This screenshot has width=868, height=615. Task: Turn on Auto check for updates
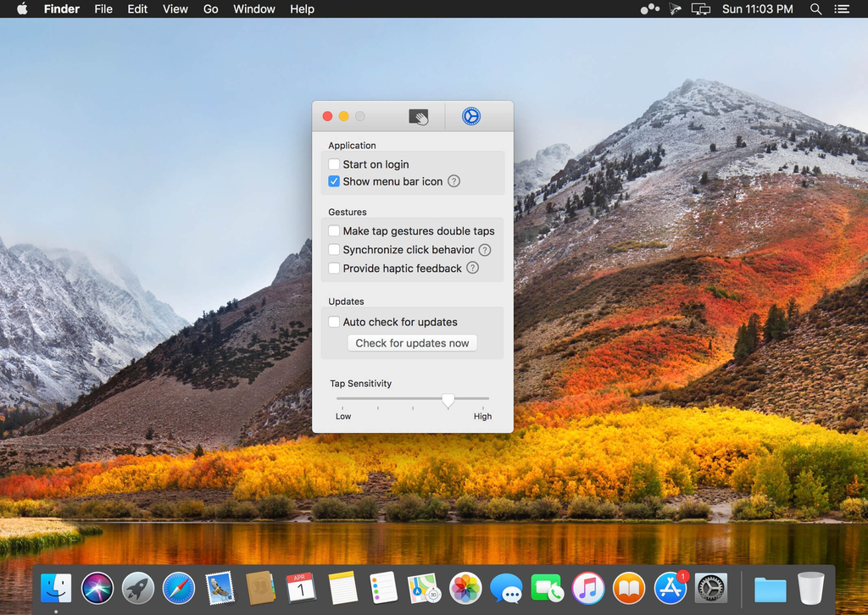pos(335,322)
